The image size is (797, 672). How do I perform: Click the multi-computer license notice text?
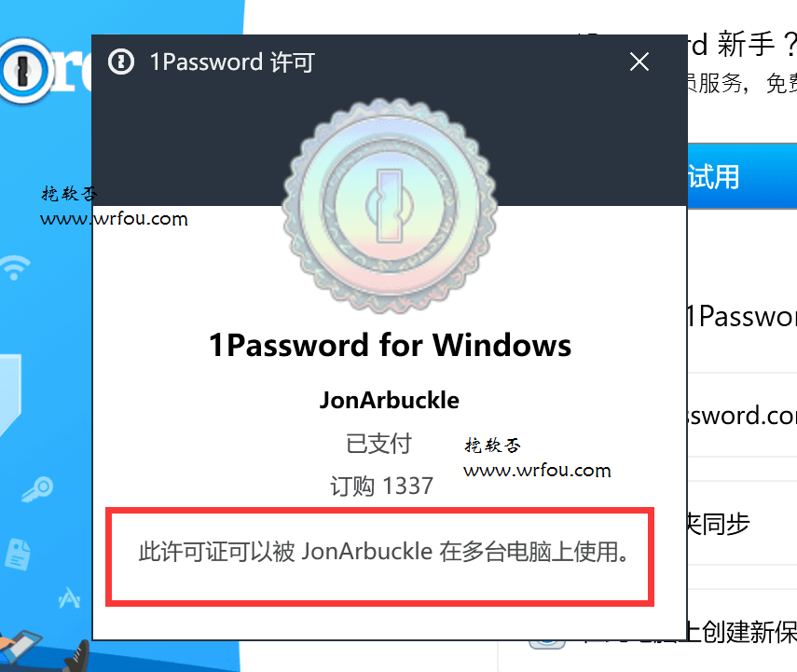click(x=384, y=552)
